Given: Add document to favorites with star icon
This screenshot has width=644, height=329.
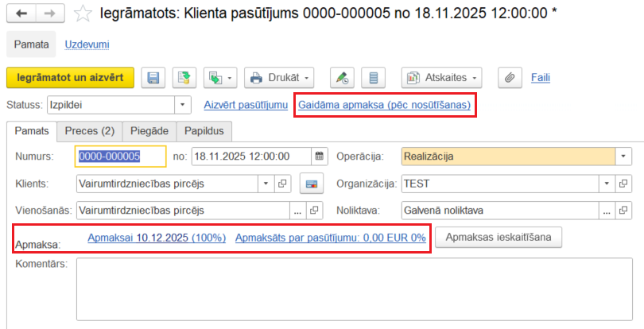Looking at the screenshot, I should (x=82, y=14).
